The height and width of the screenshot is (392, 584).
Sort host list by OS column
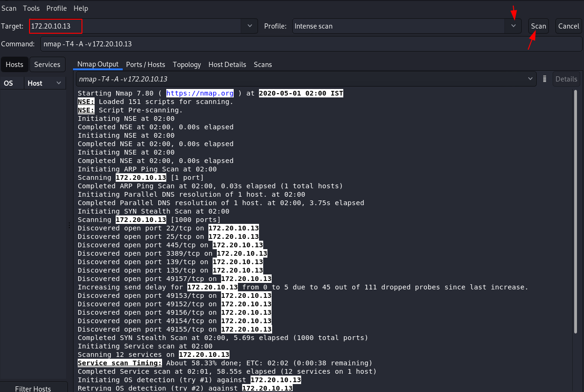pos(12,83)
